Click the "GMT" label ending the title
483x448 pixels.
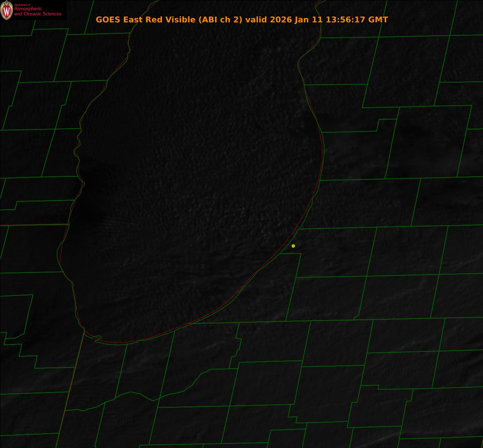[x=378, y=20]
